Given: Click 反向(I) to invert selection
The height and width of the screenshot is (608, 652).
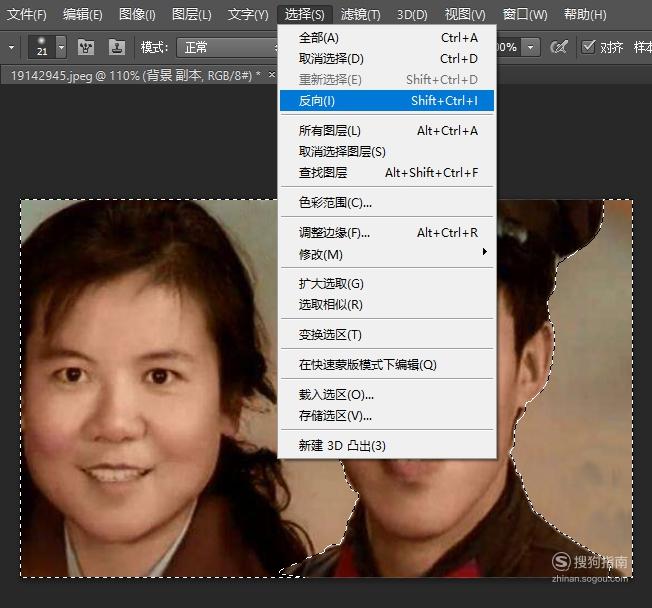Looking at the screenshot, I should 387,101.
